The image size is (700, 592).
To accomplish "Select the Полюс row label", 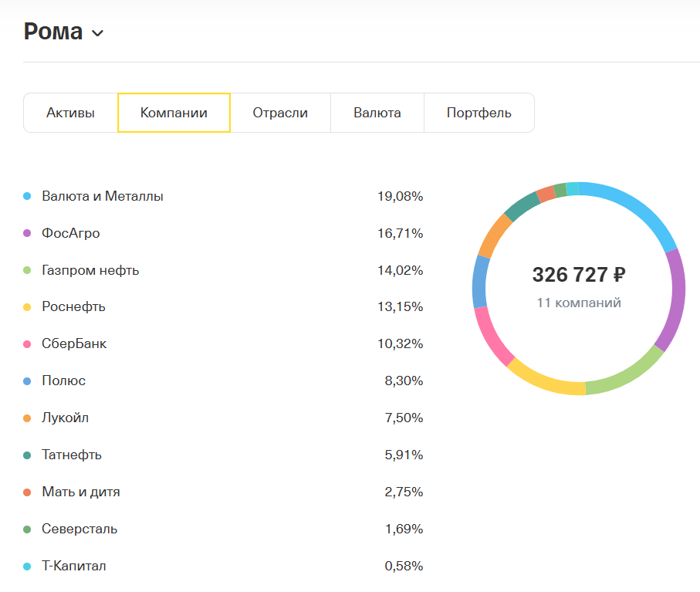I will (63, 381).
